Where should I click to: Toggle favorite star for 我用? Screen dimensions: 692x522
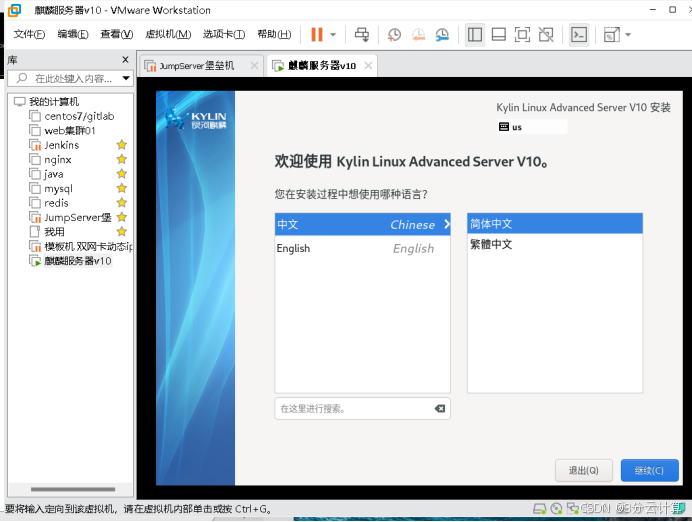point(122,232)
